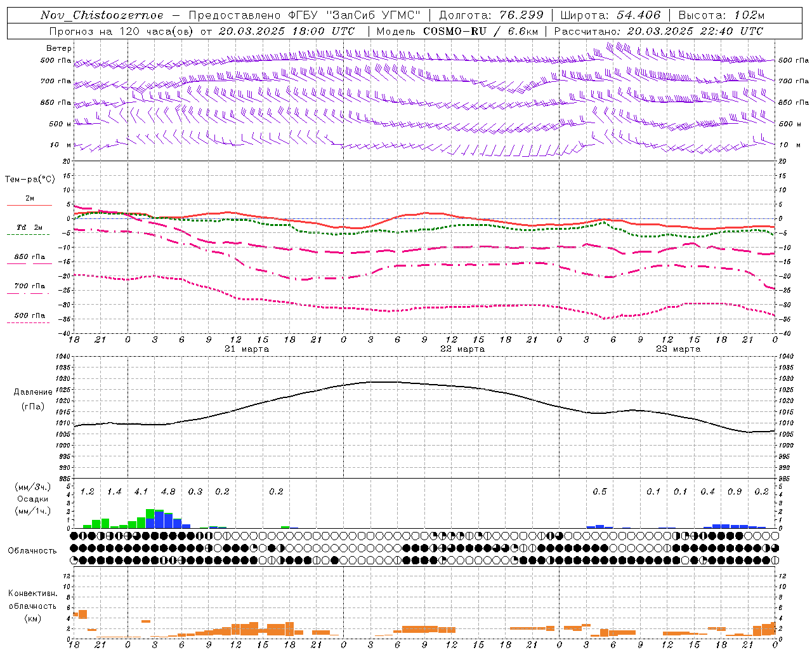Image resolution: width=812 pixels, height=650 pixels.
Task: Click the "Высота: 102м" header field
Action: coord(721,15)
